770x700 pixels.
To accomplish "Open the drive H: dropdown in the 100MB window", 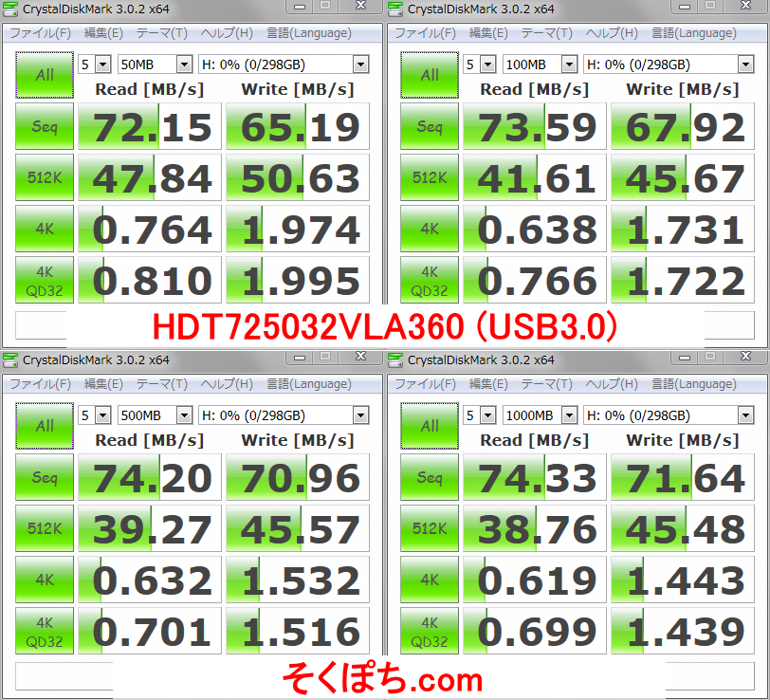I will coord(669,64).
